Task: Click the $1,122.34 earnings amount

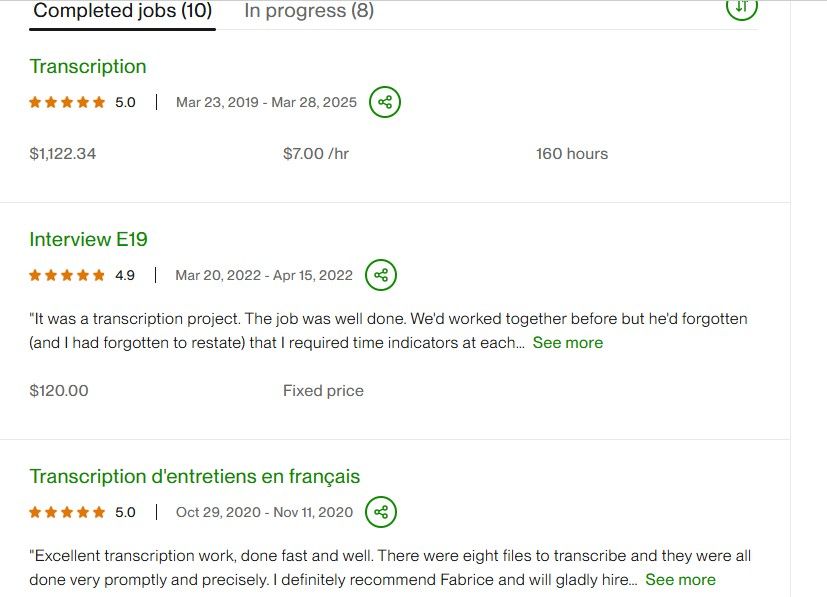Action: point(63,154)
